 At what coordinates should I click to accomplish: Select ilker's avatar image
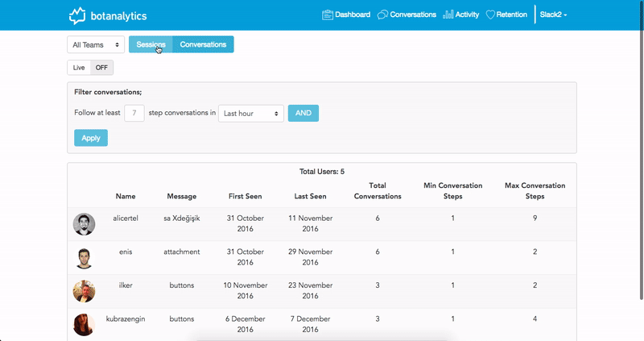point(85,291)
